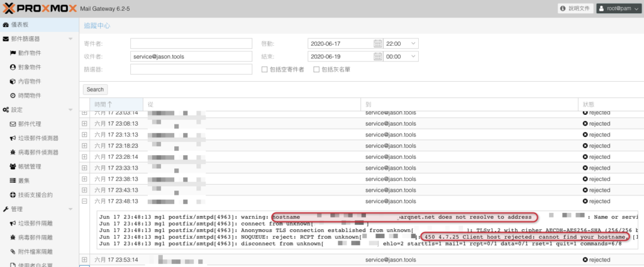Select the NOQUEUE: reject log line
Screen dimensions: 644x267
(x=369, y=237)
